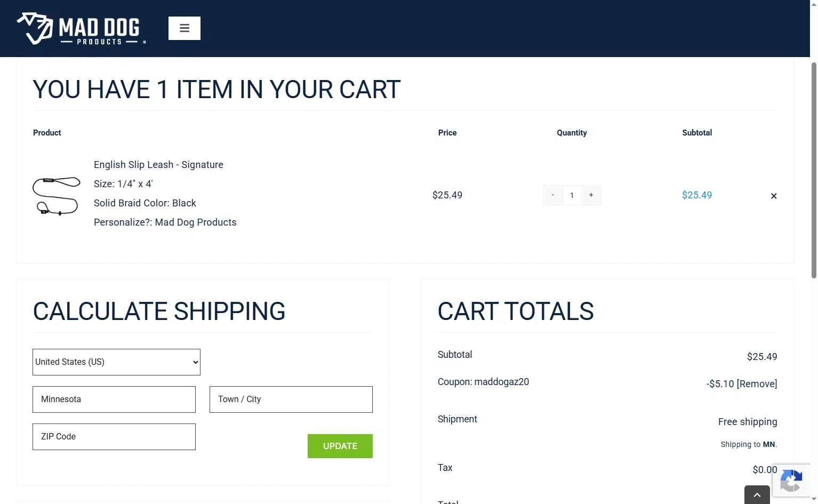
Task: Click into the ZIP Code field
Action: point(114,437)
